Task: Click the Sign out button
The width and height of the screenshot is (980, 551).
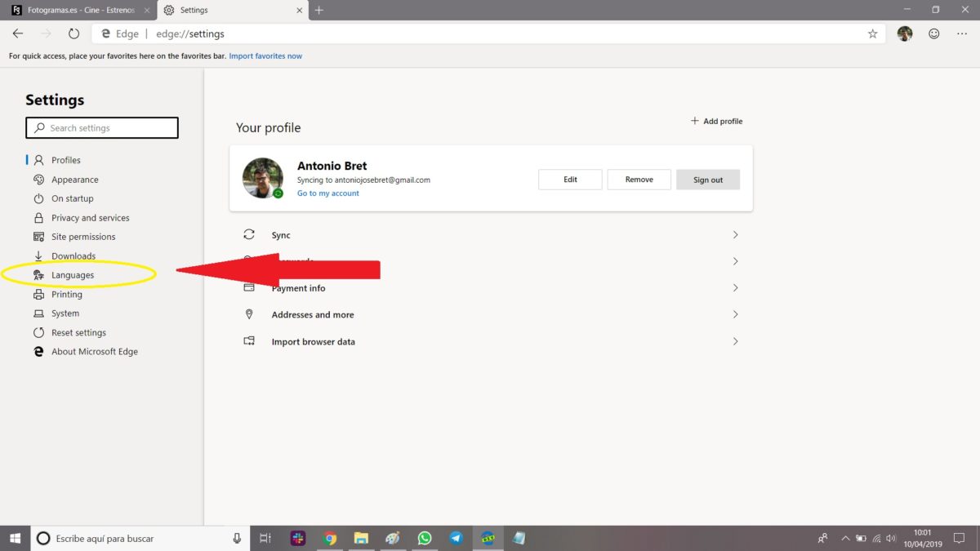Action: [707, 180]
